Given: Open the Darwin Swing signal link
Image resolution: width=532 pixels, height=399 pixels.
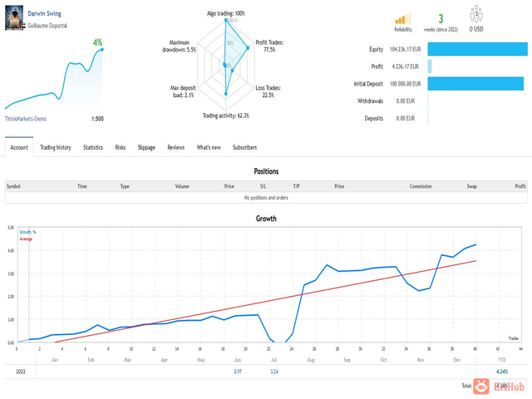Looking at the screenshot, I should pyautogui.click(x=44, y=13).
